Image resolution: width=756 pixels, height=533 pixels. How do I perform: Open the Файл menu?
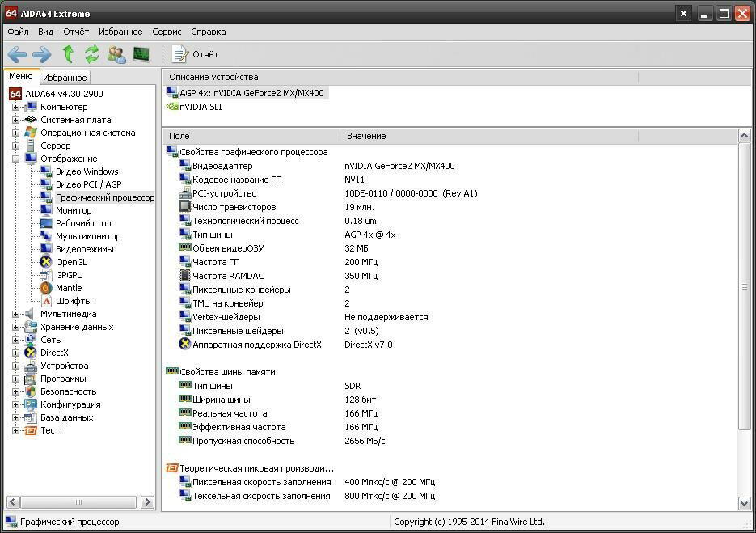click(18, 32)
